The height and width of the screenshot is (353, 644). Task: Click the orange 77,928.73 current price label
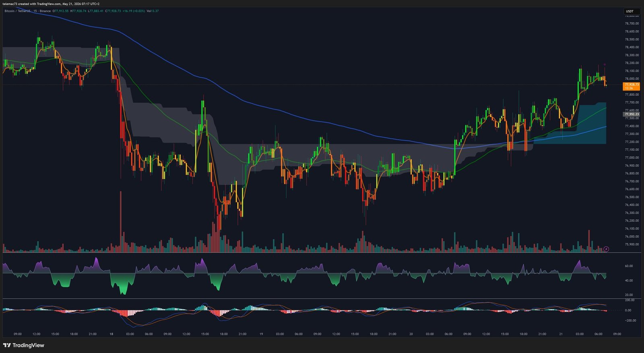[632, 86]
